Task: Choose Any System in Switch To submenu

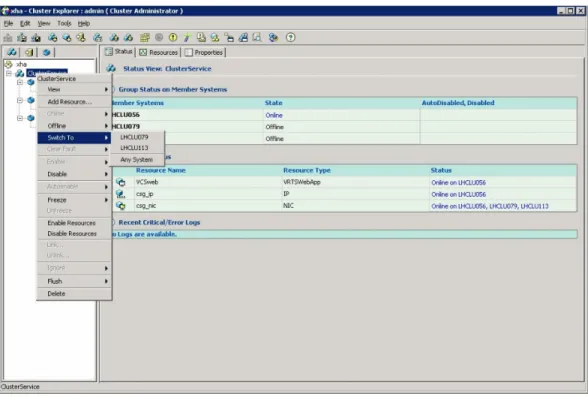Action: point(137,160)
